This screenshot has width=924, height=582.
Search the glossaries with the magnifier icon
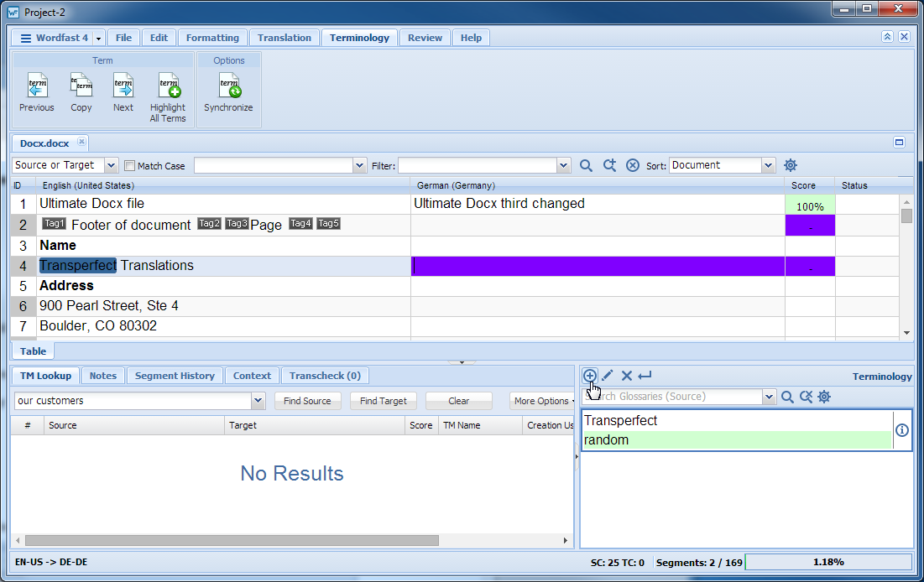[x=787, y=397]
